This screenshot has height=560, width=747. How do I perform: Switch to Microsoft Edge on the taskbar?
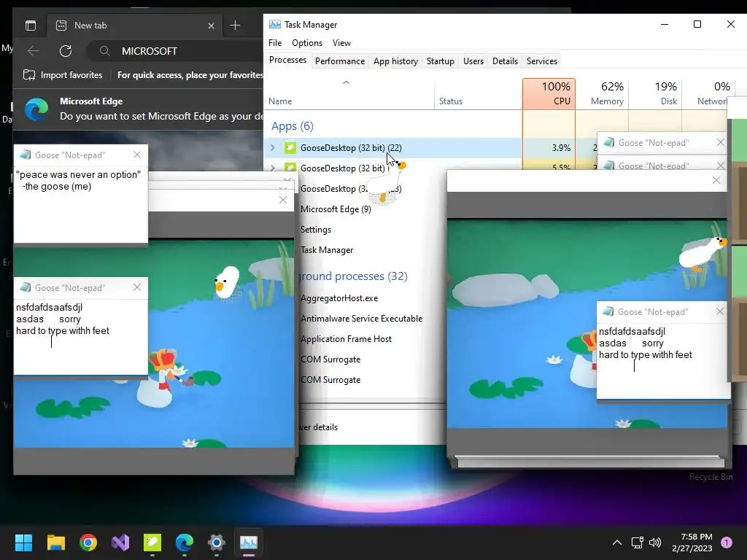(185, 542)
